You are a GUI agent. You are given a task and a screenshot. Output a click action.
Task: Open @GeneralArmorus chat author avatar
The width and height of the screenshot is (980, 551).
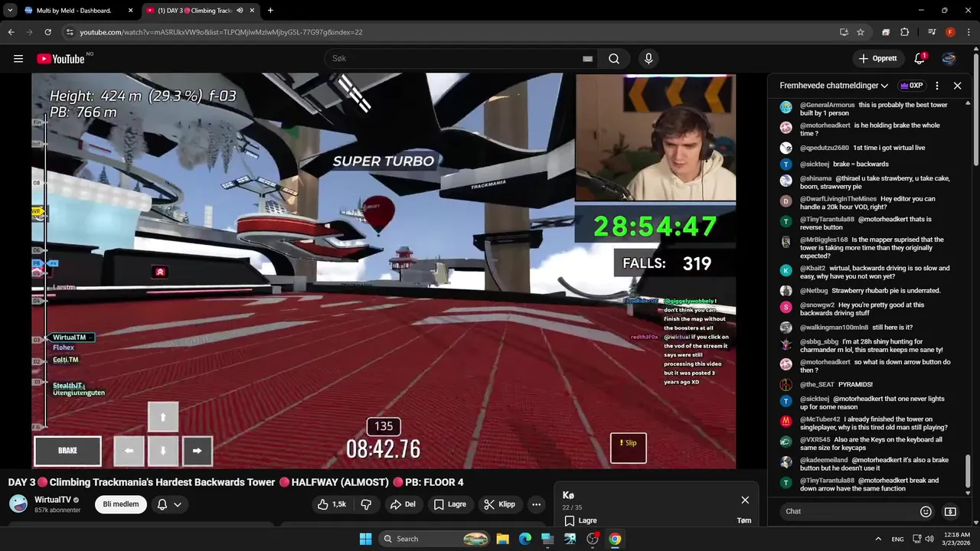coord(786,107)
